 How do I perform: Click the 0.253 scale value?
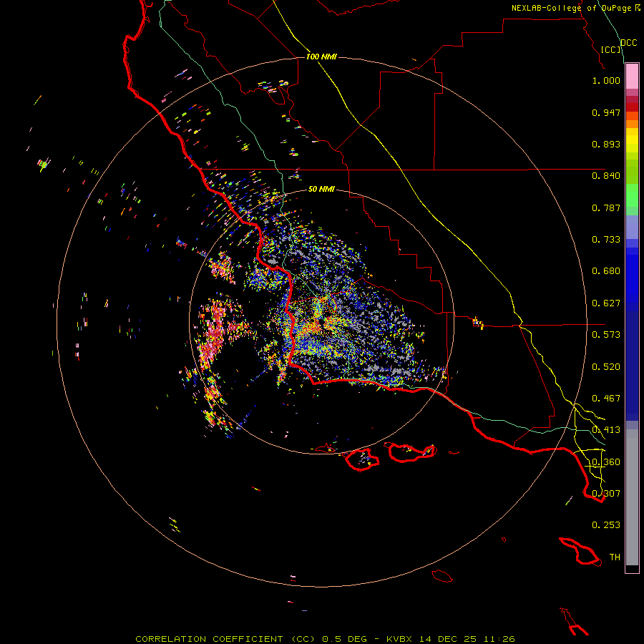click(x=606, y=525)
